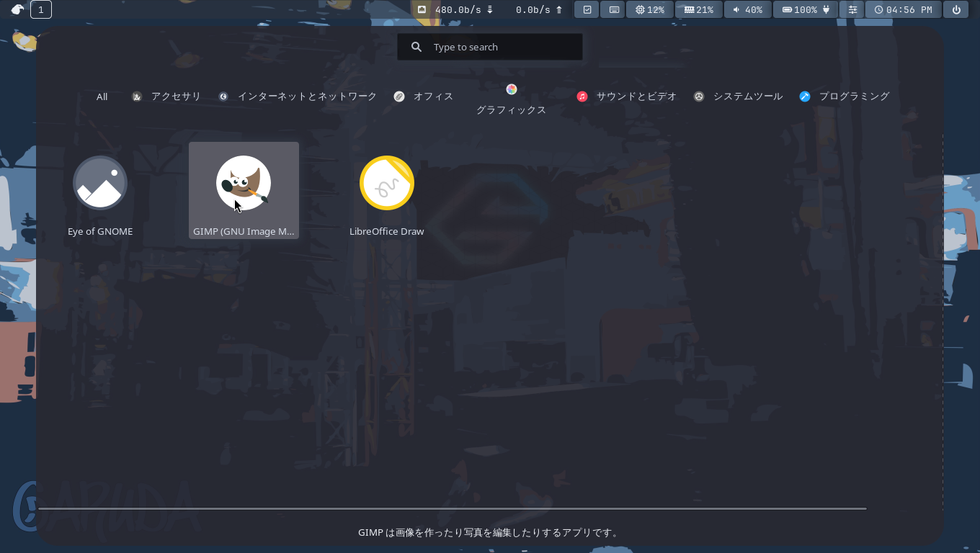Select the グラフィックス category

[x=511, y=100]
